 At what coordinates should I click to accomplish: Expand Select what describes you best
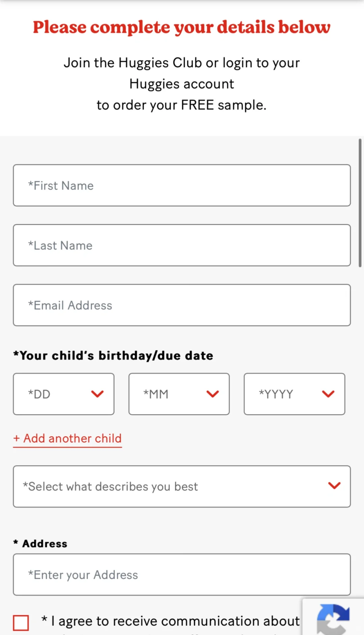point(182,486)
